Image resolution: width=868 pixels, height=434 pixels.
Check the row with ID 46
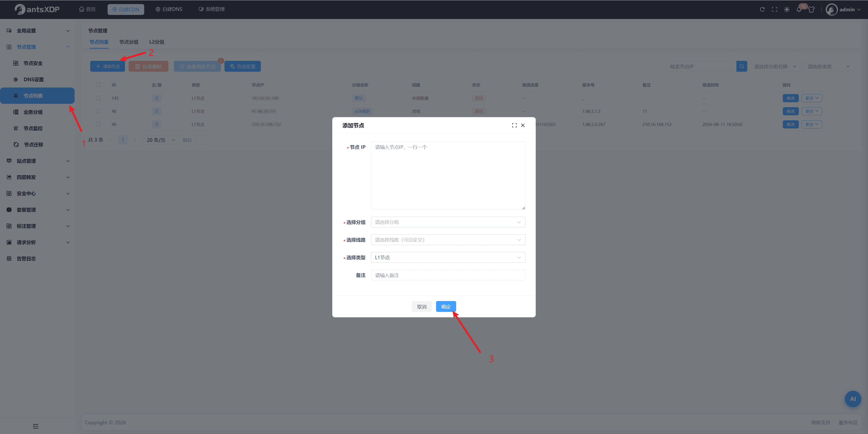[98, 124]
